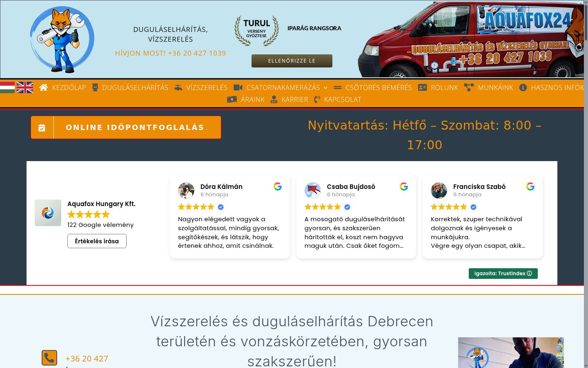Click the Nyitvatartás opening hours heading
Image resolution: width=588 pixels, height=368 pixels.
[425, 135]
